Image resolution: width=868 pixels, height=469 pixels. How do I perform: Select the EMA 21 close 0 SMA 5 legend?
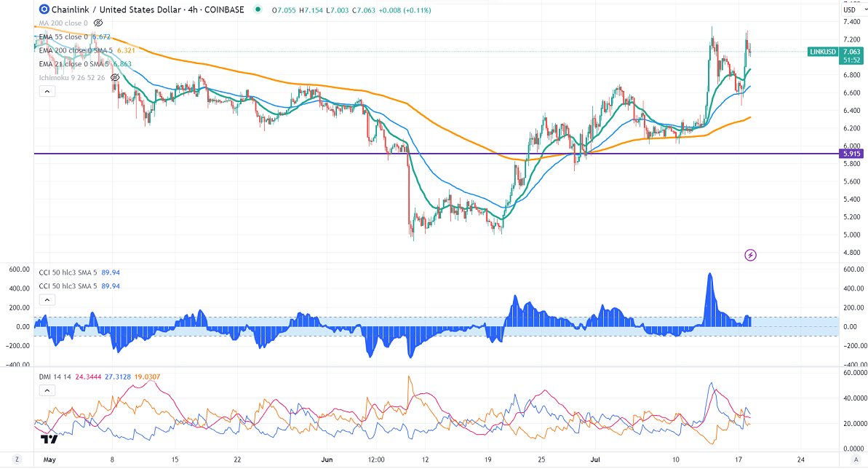pos(74,64)
